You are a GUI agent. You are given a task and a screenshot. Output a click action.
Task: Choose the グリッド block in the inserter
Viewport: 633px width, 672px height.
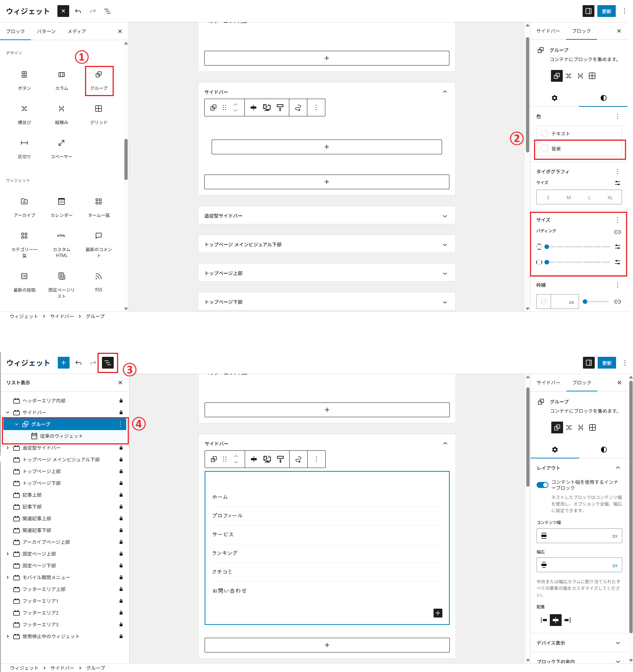coord(99,114)
